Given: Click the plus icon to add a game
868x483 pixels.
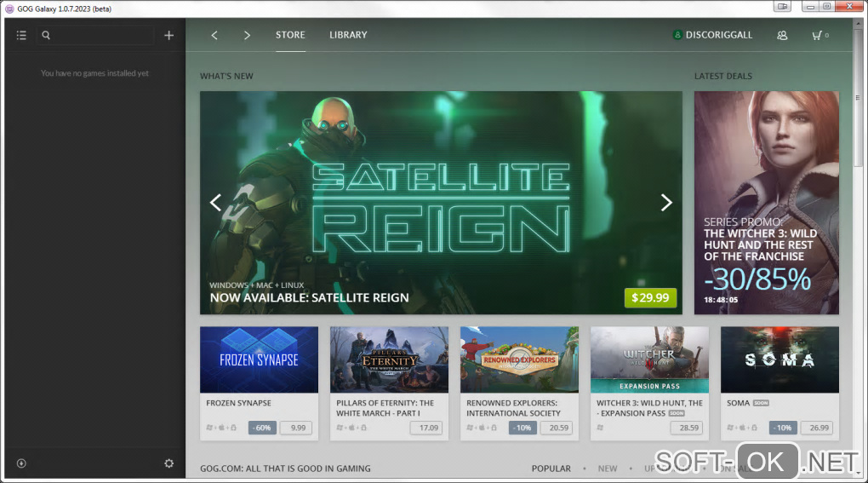Looking at the screenshot, I should coord(168,35).
